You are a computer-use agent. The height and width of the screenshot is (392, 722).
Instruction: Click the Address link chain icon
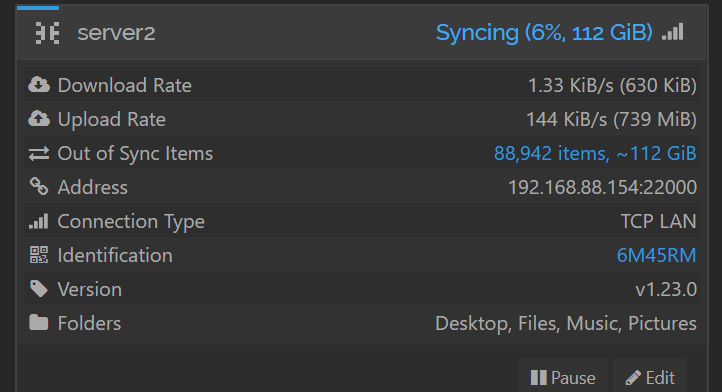tap(39, 187)
